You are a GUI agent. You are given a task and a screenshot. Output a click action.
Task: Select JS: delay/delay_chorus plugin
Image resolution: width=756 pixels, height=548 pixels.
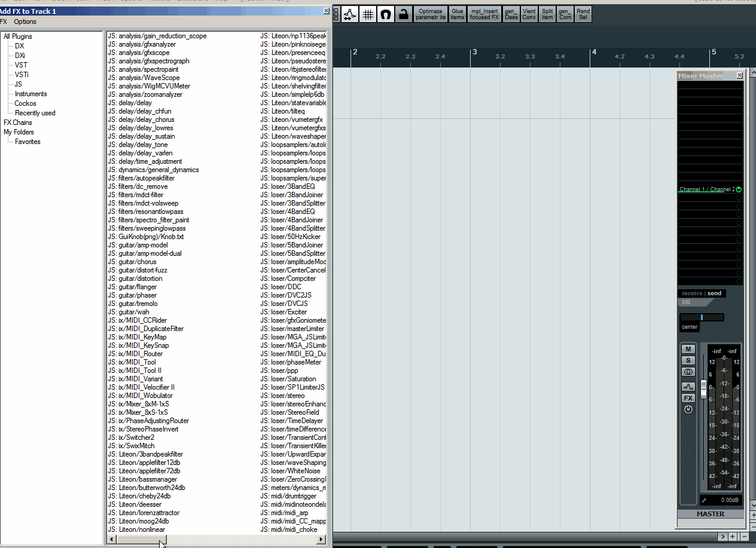point(141,120)
